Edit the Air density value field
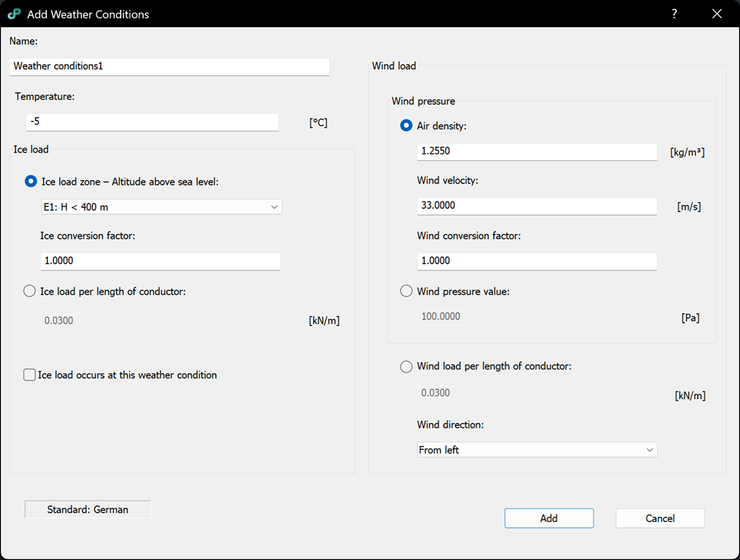740x560 pixels. pyautogui.click(x=536, y=151)
